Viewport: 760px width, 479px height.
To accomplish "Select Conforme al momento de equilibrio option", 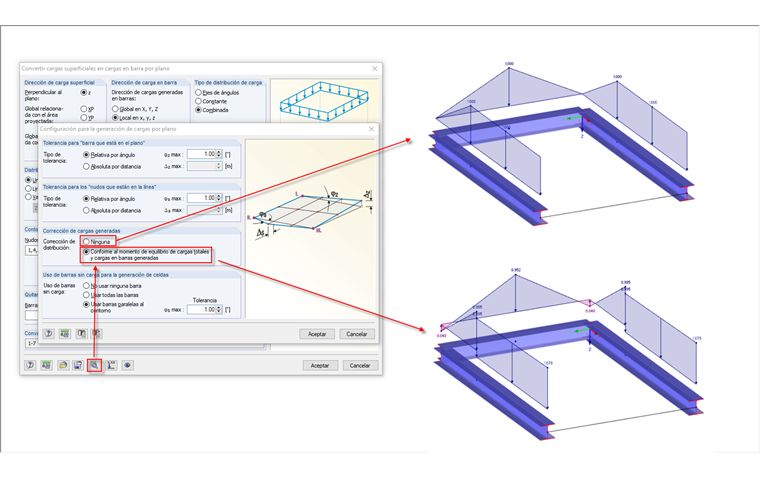I will pyautogui.click(x=86, y=252).
